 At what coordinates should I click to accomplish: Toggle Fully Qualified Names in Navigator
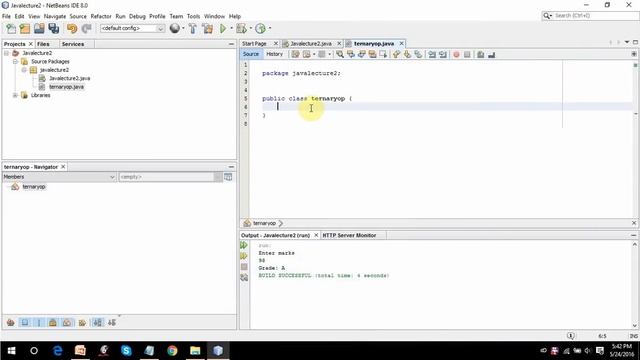(82, 322)
